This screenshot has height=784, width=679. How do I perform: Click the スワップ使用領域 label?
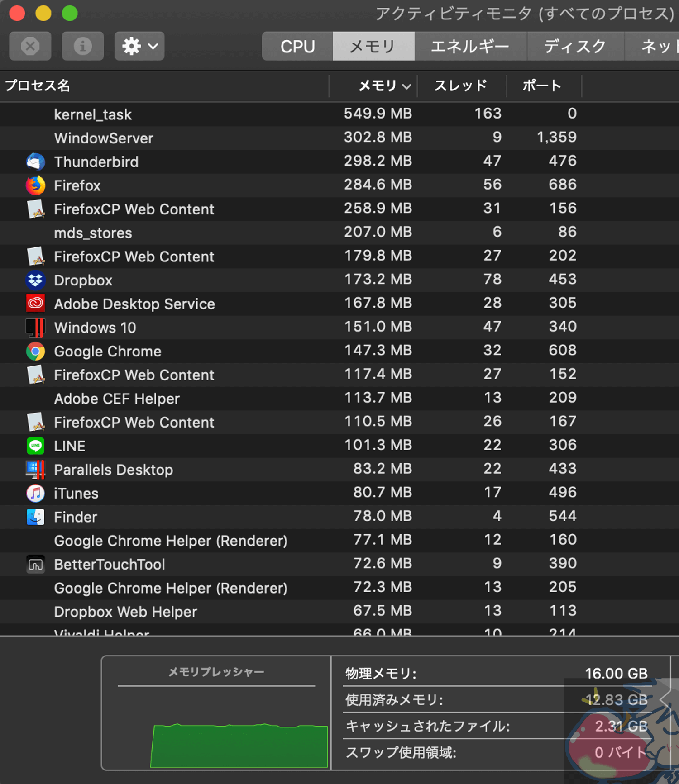pos(401,752)
